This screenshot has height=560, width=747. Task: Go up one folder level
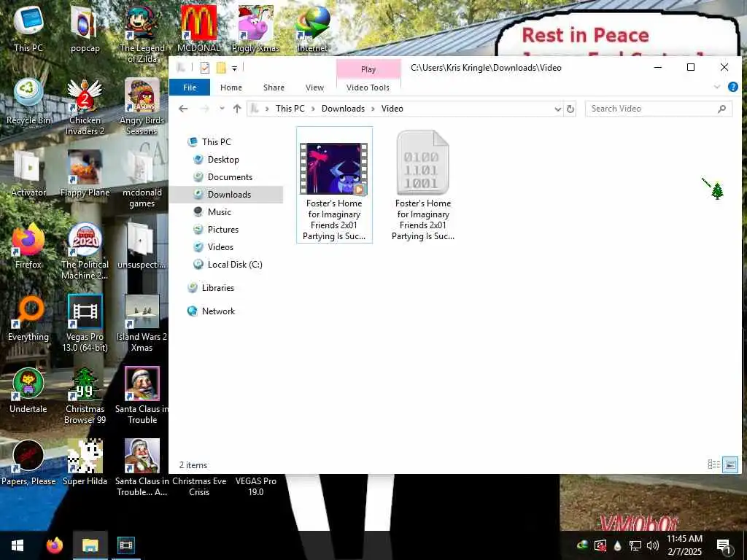237,109
